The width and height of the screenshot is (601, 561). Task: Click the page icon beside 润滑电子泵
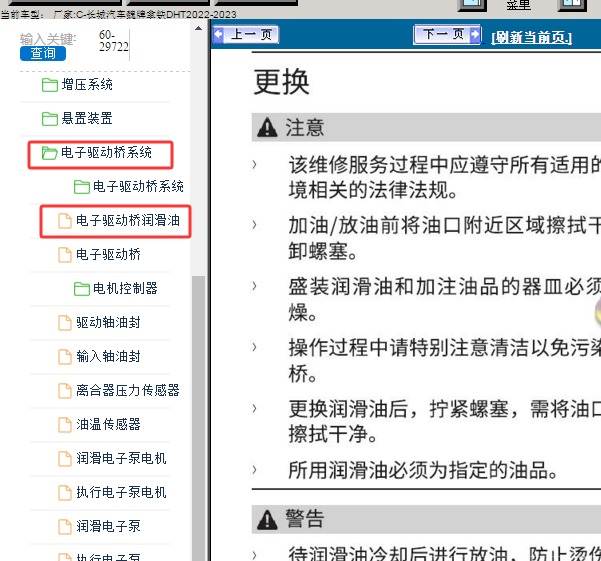65,527
